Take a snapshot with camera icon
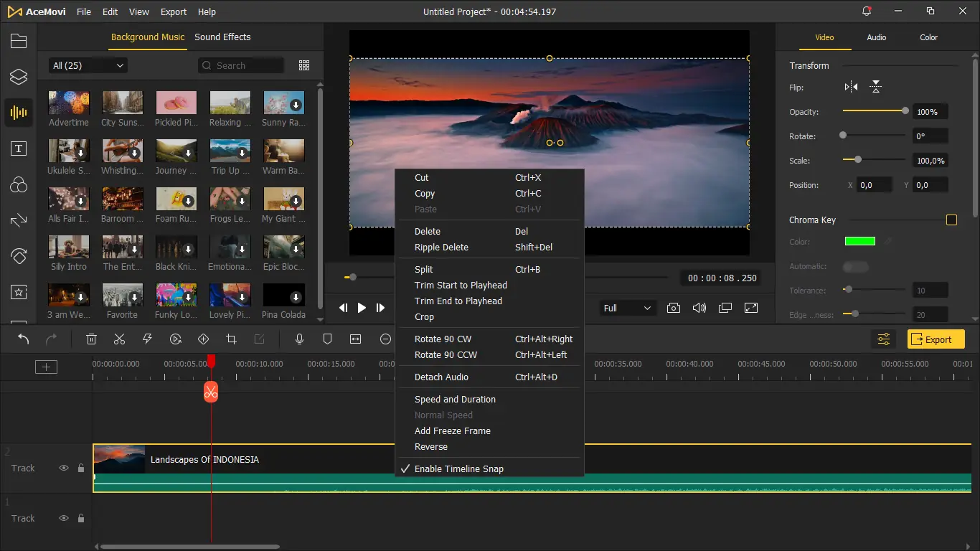The height and width of the screenshot is (551, 980). click(673, 308)
